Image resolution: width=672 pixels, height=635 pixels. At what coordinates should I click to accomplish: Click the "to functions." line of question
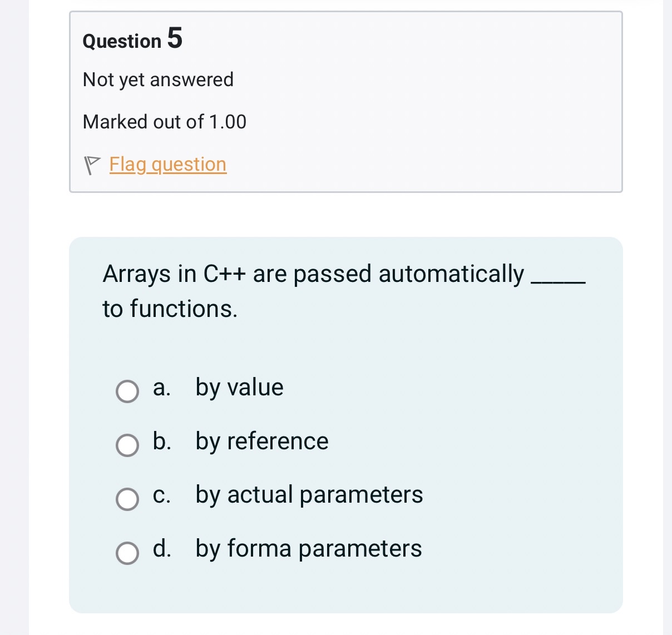click(x=170, y=309)
